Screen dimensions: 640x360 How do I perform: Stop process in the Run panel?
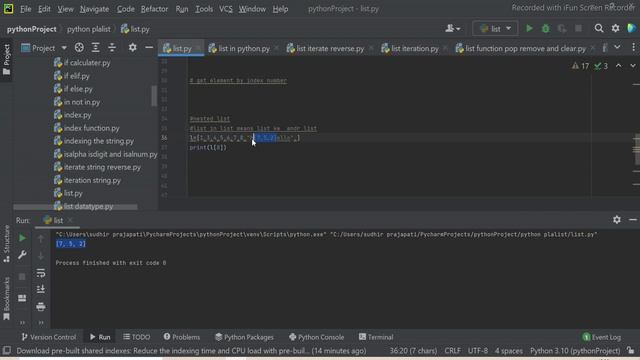tap(22, 277)
